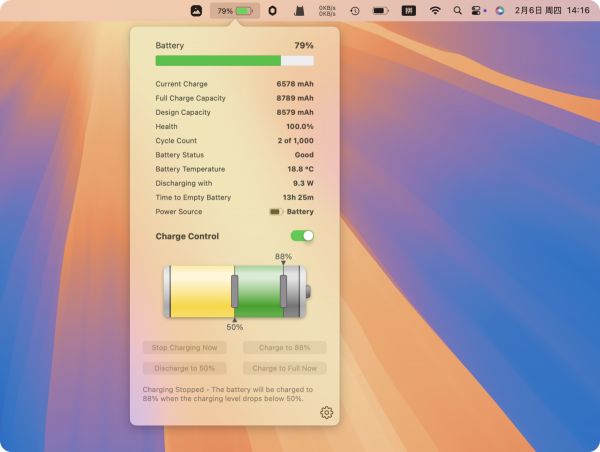The height and width of the screenshot is (452, 600).
Task: Click the 88% upper limit slider handle
Action: 283,291
